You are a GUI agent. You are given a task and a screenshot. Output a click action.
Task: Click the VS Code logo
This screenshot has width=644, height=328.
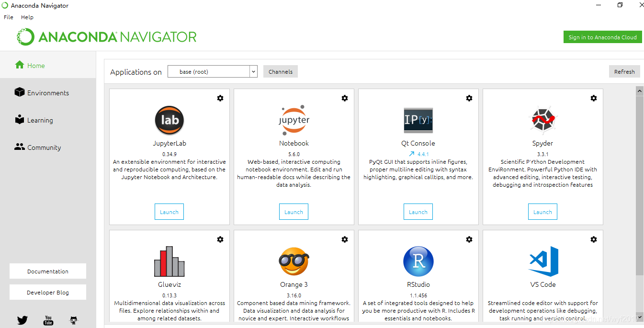pos(543,261)
